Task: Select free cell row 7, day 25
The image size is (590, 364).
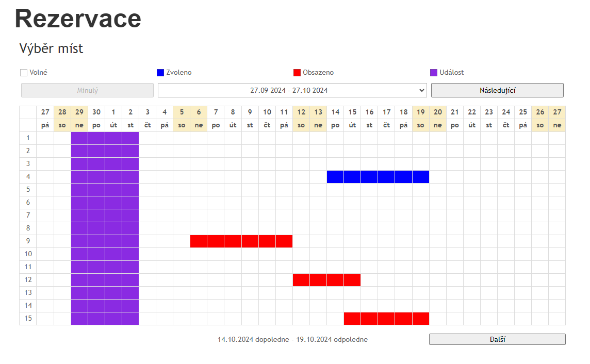Action: 523,216
